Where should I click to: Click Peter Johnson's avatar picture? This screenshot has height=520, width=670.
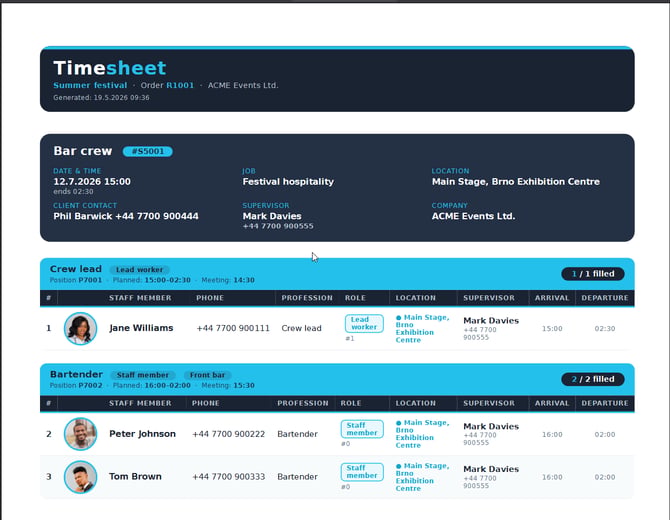tap(80, 434)
